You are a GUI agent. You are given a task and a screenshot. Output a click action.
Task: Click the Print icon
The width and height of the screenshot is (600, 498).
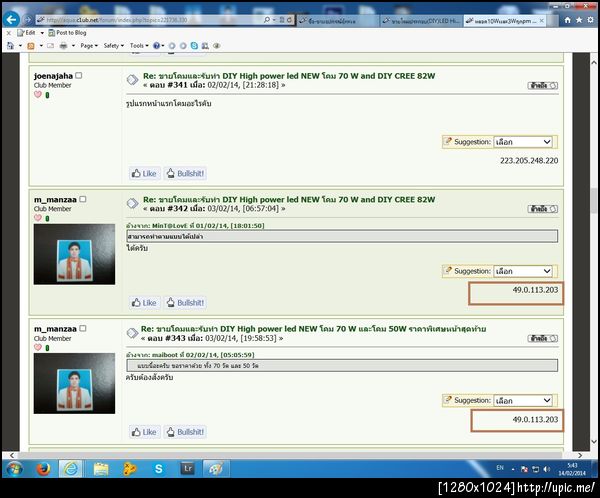tap(64, 46)
